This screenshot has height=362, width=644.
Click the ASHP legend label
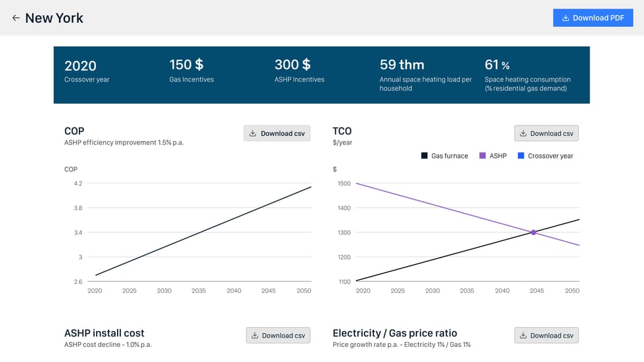(498, 156)
